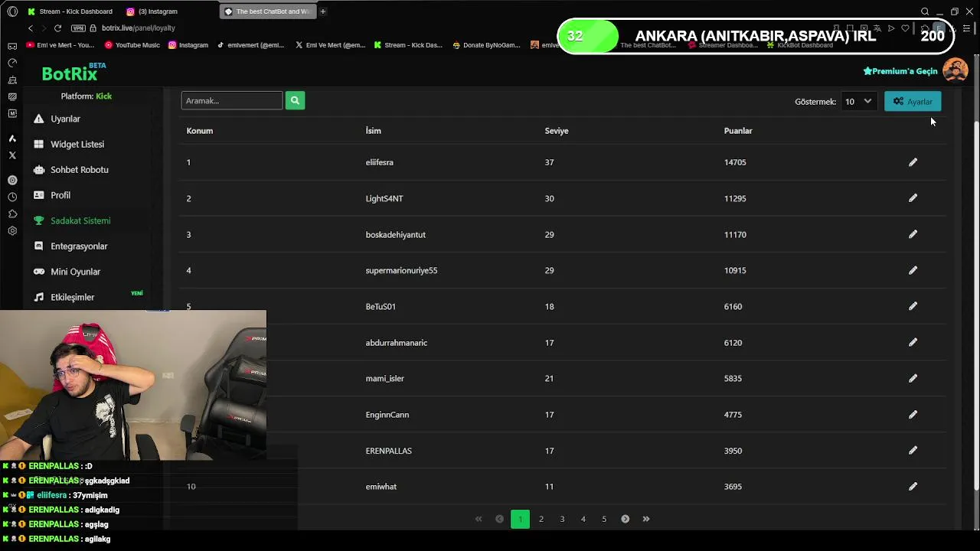Edit points for ERENPALLAS row
This screenshot has width=980, height=551.
(913, 450)
